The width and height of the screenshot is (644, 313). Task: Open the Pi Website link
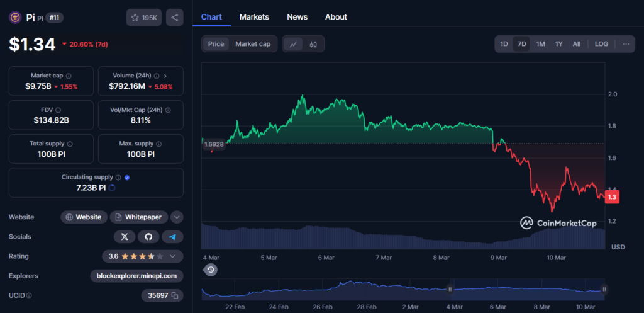84,217
